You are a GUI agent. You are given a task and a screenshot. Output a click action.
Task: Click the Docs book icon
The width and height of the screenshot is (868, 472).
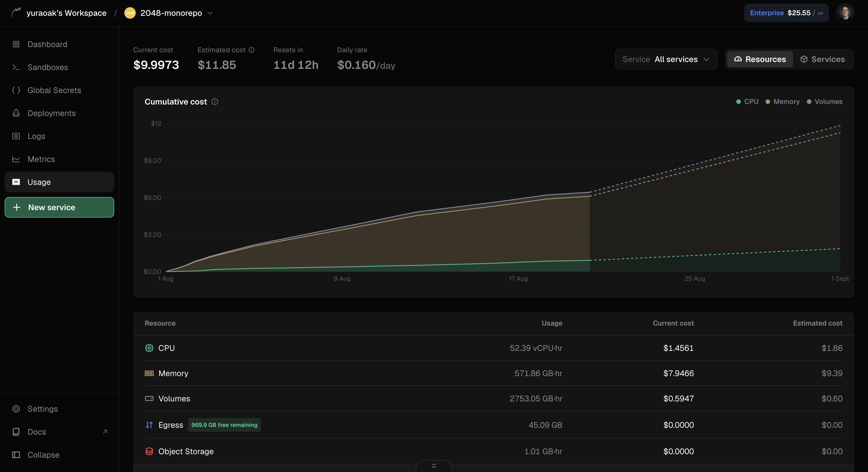coord(16,432)
